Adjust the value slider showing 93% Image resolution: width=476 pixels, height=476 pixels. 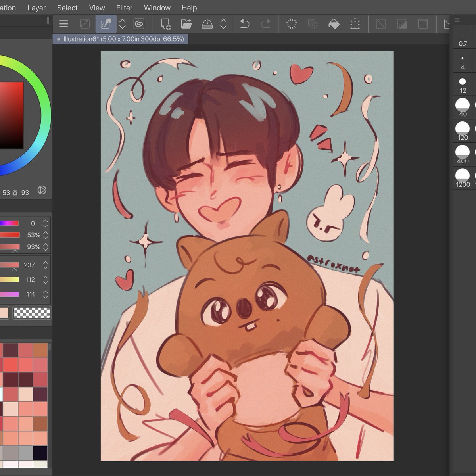tap(9, 247)
